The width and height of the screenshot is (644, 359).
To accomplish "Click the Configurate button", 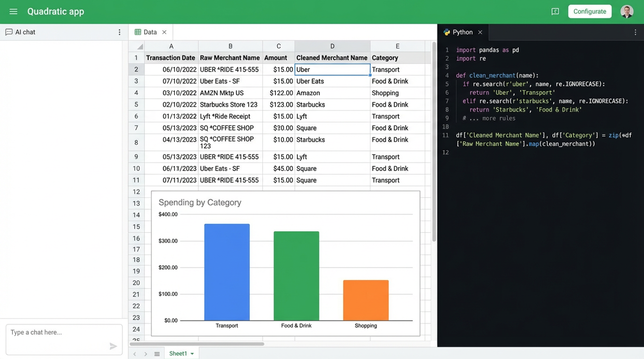I will click(x=590, y=11).
